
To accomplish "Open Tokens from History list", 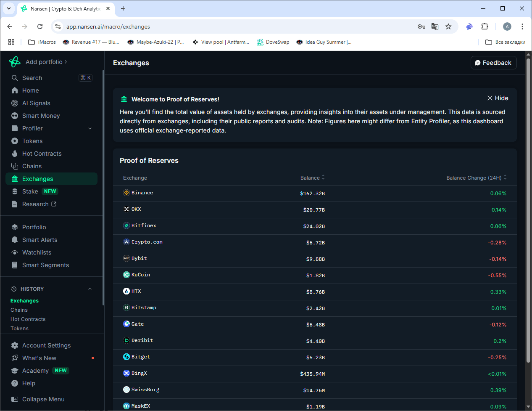I will (19, 329).
